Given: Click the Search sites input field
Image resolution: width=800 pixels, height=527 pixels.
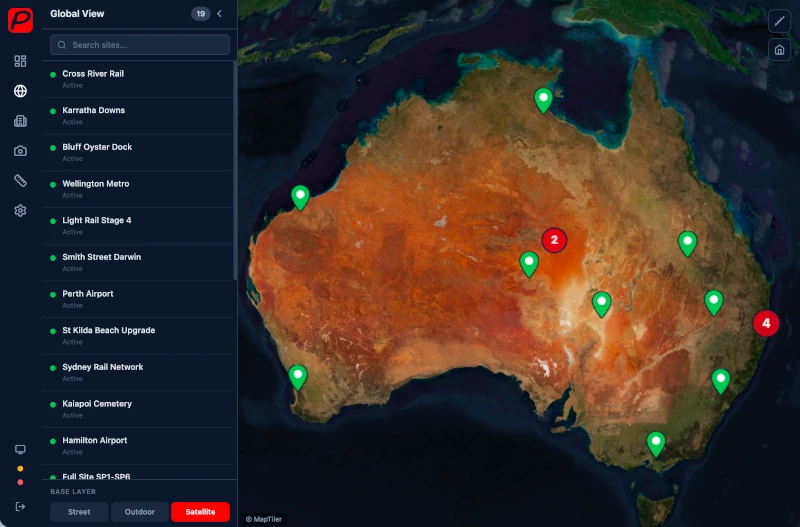Looking at the screenshot, I should [140, 45].
